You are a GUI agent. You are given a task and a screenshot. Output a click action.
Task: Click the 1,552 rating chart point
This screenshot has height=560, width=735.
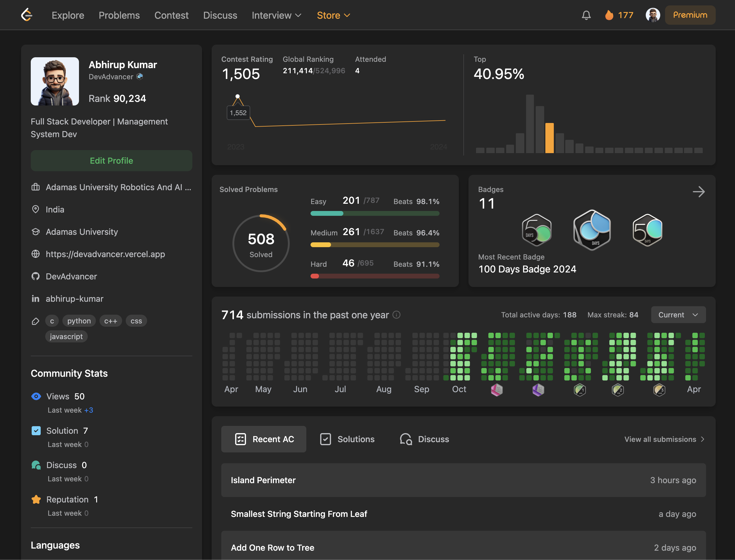click(238, 96)
